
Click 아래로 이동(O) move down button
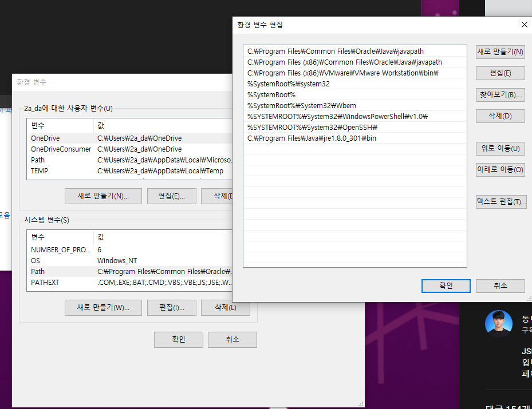500,169
